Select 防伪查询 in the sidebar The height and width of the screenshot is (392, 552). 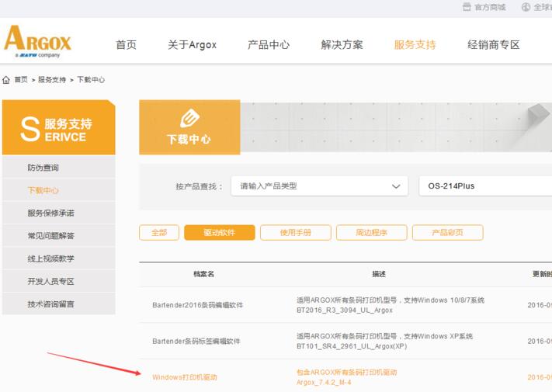tap(59, 168)
